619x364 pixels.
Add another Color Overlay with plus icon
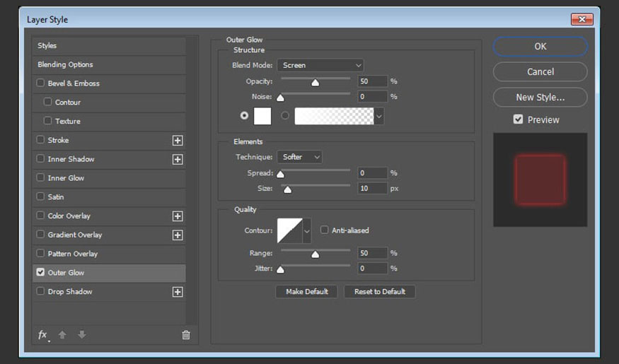click(x=178, y=216)
